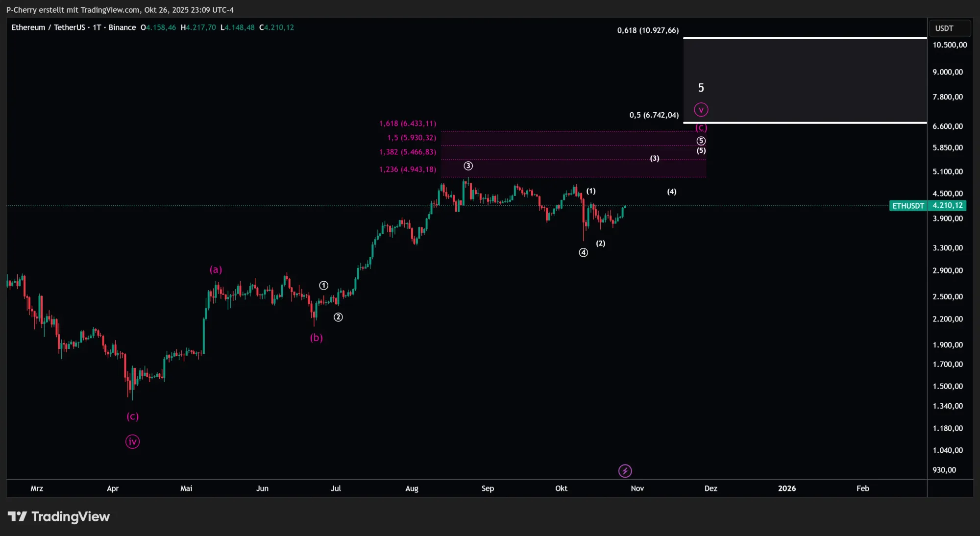The width and height of the screenshot is (980, 536).
Task: Click the Ethereum / TetherUS symbol title
Action: point(48,27)
